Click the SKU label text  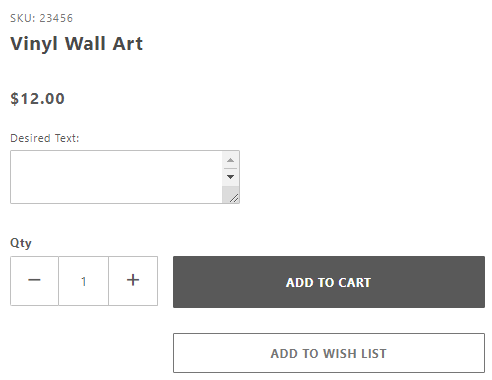pyautogui.click(x=23, y=18)
